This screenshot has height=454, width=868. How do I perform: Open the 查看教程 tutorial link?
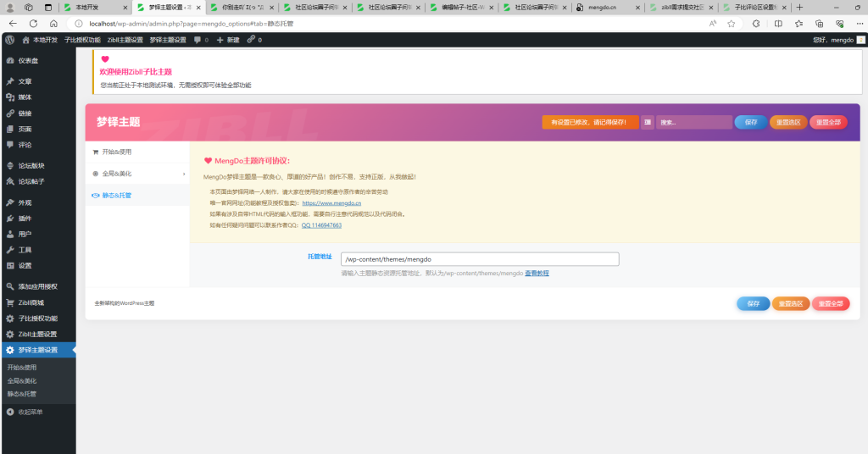[537, 274]
